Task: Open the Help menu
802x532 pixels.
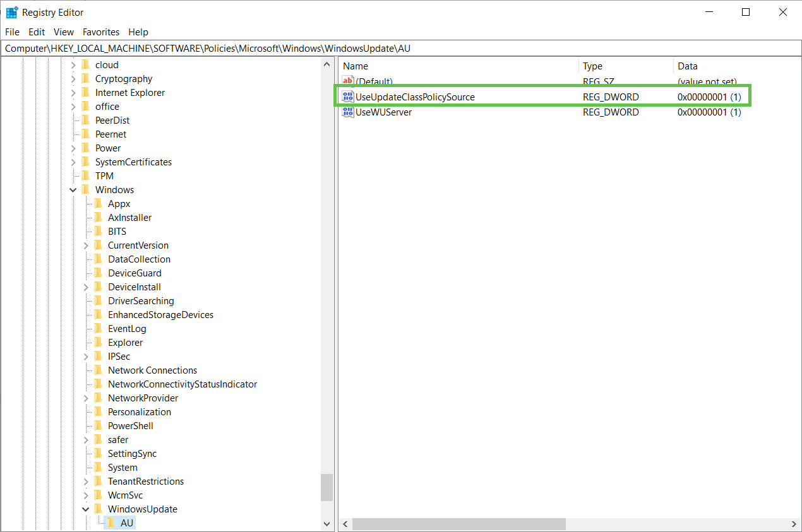Action: point(138,32)
